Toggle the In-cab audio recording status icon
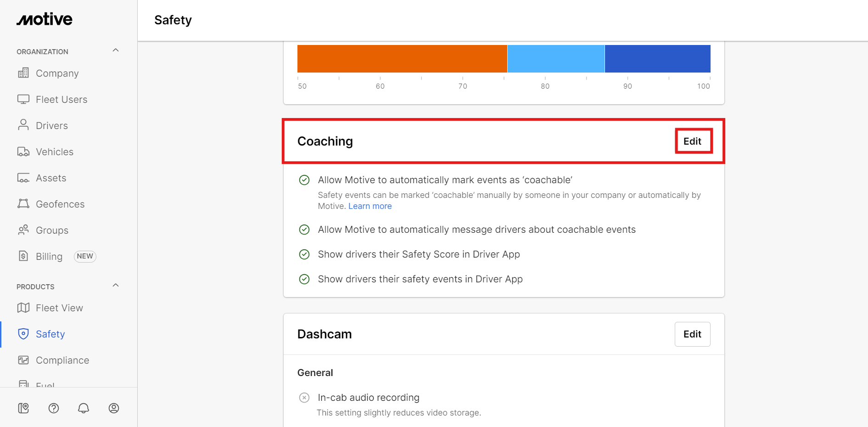Image resolution: width=868 pixels, height=427 pixels. (304, 398)
